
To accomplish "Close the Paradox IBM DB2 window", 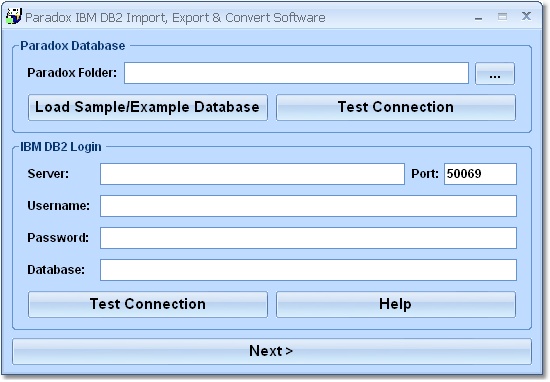I will click(x=526, y=16).
